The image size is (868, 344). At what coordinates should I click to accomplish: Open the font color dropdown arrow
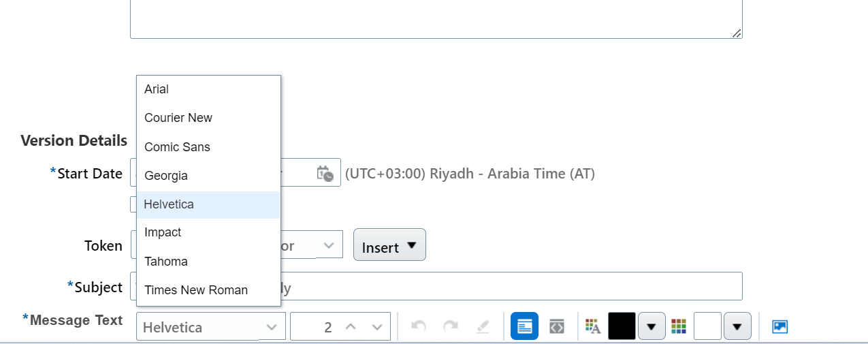[652, 327]
